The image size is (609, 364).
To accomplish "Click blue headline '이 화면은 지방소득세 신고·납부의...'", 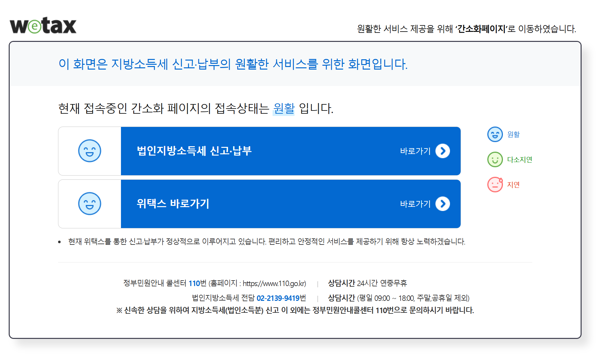I will click(x=233, y=64).
